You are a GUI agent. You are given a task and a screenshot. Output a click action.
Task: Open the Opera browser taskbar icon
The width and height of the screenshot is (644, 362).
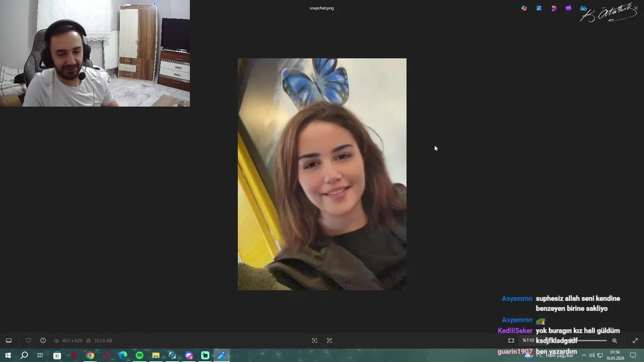click(107, 355)
